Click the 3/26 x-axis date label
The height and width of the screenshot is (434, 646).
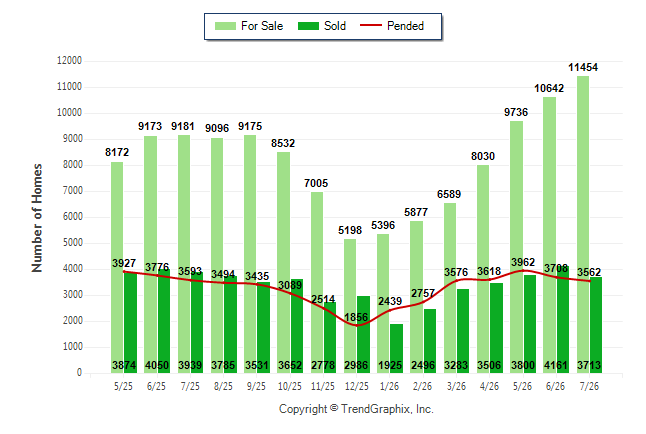point(456,386)
